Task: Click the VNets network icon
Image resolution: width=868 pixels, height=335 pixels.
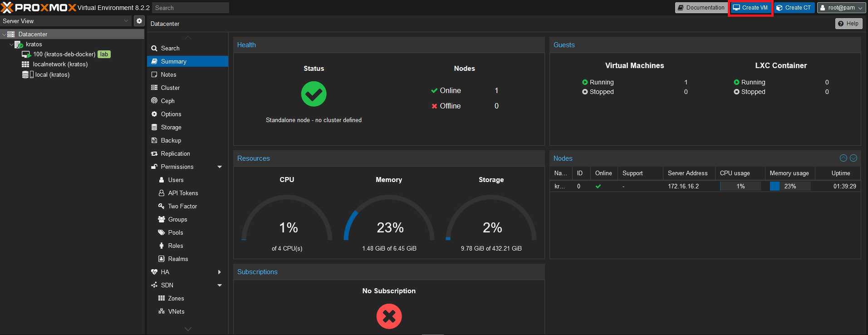Action: pyautogui.click(x=162, y=311)
